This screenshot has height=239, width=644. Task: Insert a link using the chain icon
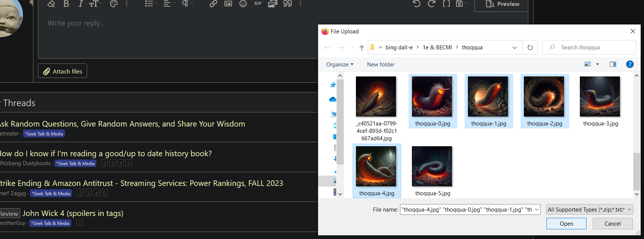coord(213,4)
